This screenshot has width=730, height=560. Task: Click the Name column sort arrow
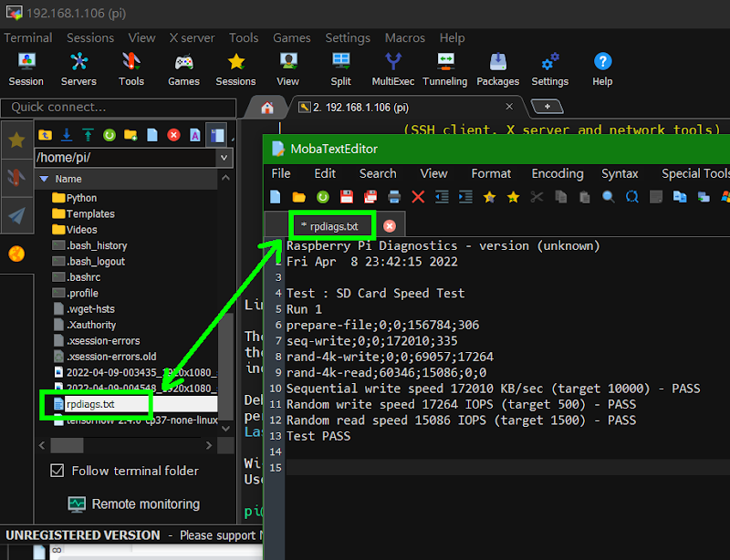(x=43, y=179)
